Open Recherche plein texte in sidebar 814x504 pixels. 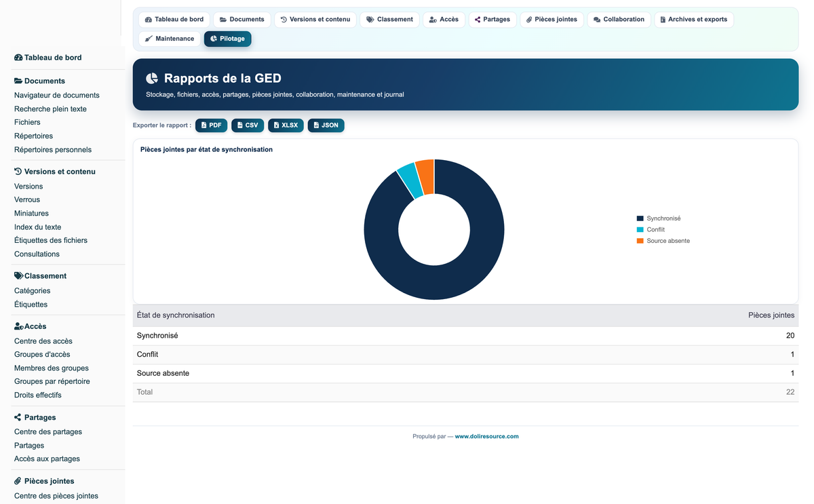pyautogui.click(x=50, y=109)
